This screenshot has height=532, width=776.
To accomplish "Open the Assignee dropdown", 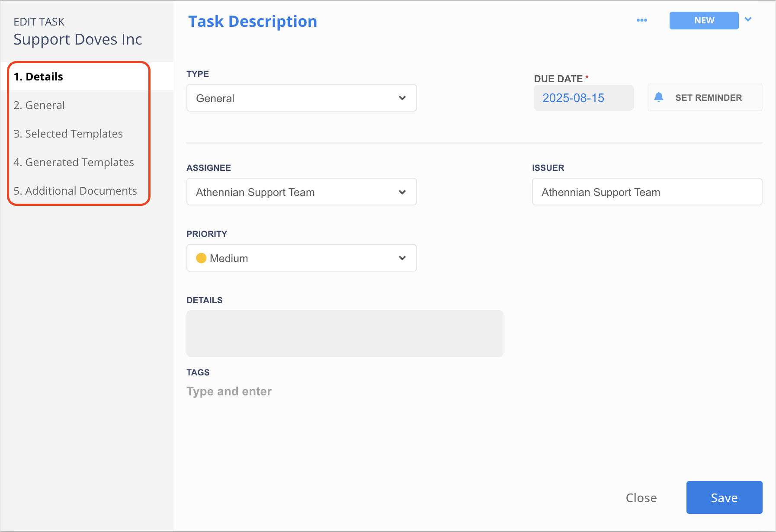I will (x=301, y=192).
